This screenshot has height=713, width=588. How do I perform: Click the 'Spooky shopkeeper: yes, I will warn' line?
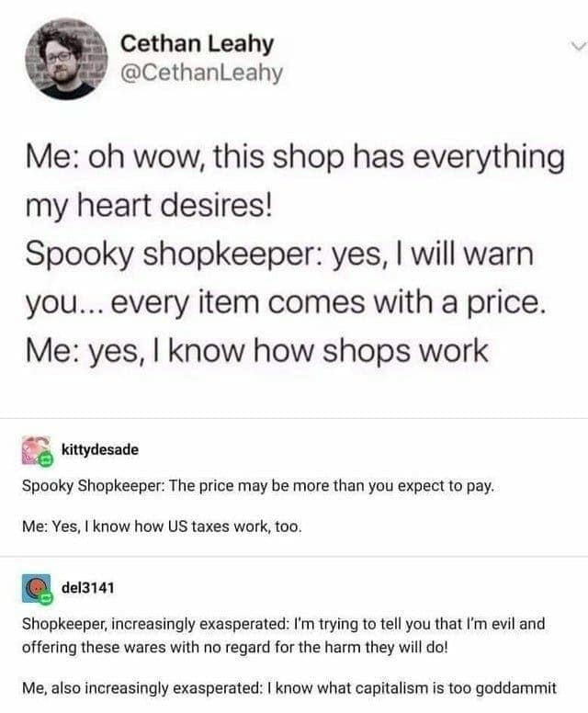(x=279, y=255)
